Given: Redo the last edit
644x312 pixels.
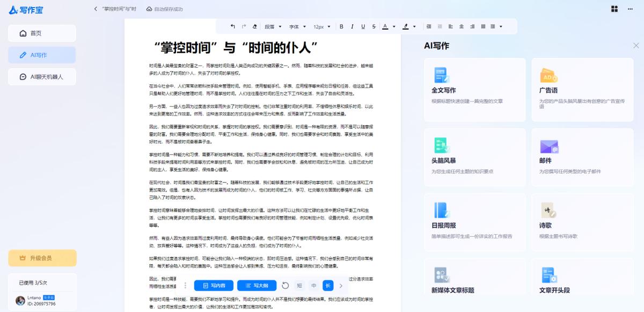Looking at the screenshot, I should click(244, 26).
